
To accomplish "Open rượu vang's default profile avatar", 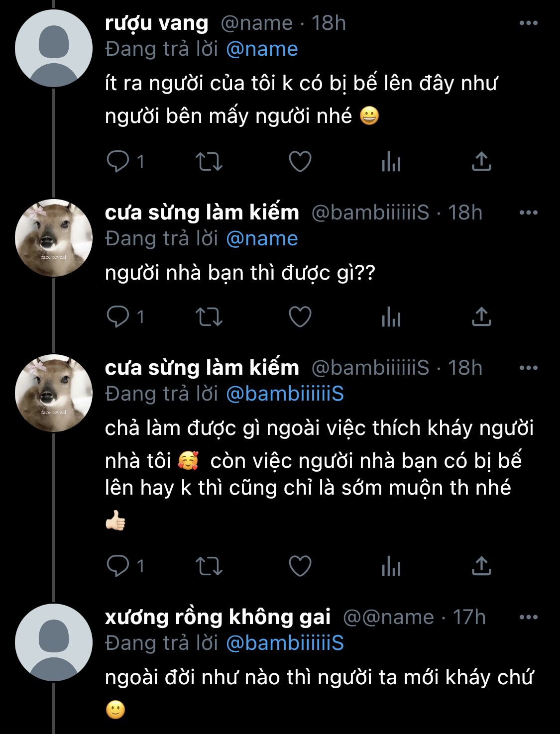I will (54, 49).
